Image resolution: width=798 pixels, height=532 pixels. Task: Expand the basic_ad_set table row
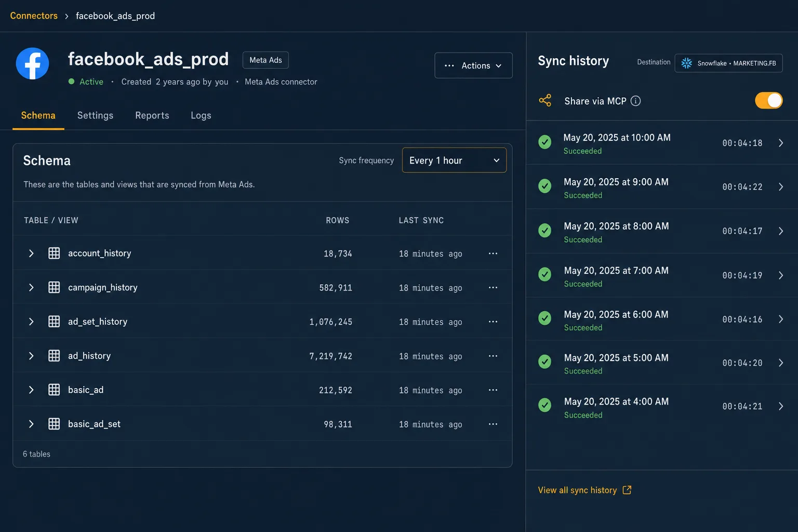31,424
